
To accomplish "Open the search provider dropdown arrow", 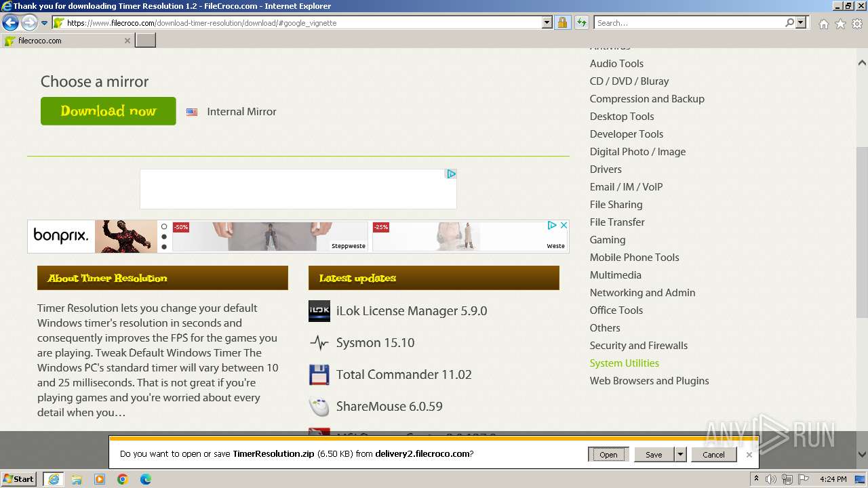I will [801, 23].
